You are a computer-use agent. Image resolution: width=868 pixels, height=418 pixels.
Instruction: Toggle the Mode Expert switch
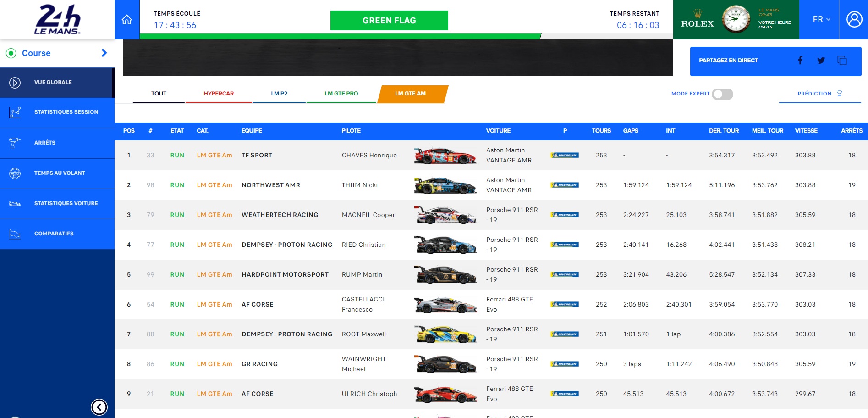click(722, 94)
